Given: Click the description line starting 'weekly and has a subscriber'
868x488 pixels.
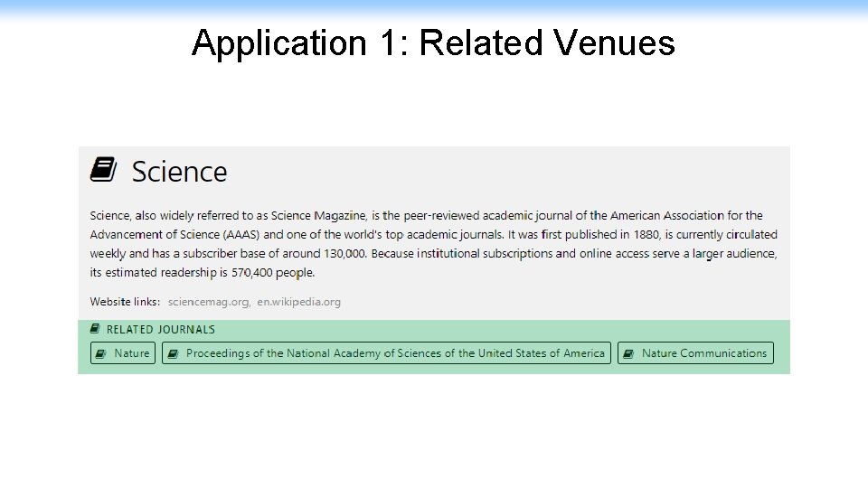Looking at the screenshot, I should tap(433, 253).
